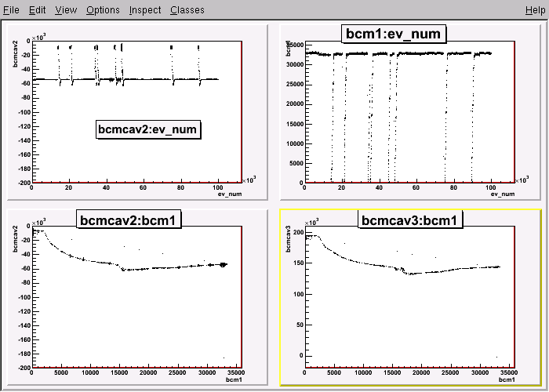
Task: Click bcm1 axis label in bcmcav2:bcm1 plot
Action: pyautogui.click(x=234, y=379)
